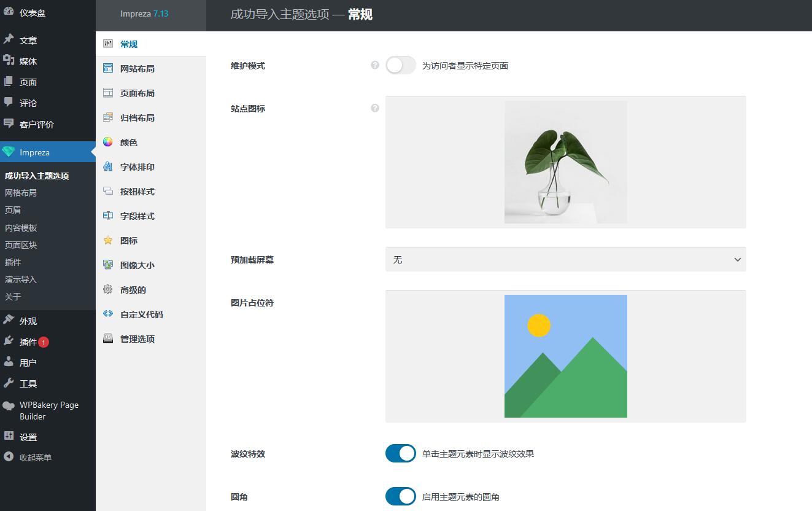Open 页面区块 submenu item
This screenshot has height=511, width=812.
point(21,245)
